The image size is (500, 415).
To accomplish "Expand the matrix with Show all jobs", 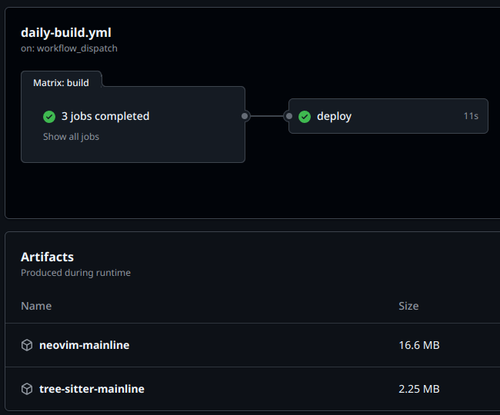I will tap(71, 137).
